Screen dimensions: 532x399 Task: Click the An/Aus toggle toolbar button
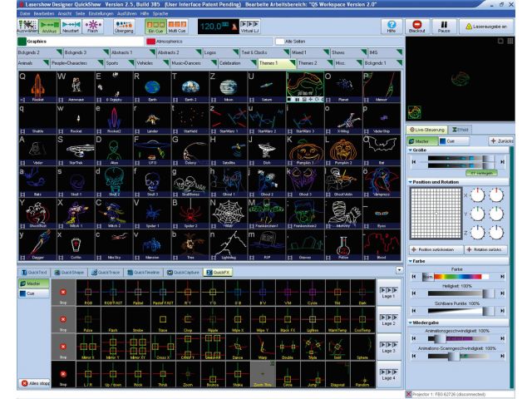click(x=49, y=27)
